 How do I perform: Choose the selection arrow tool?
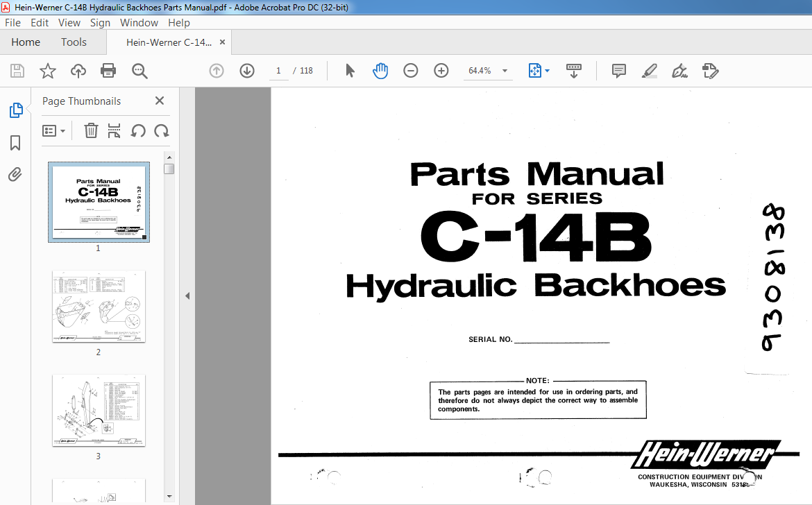350,71
